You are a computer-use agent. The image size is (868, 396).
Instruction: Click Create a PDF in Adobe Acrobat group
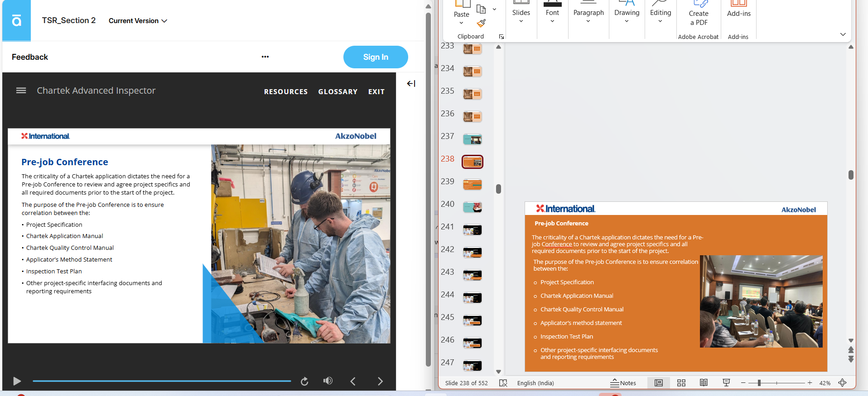click(699, 14)
